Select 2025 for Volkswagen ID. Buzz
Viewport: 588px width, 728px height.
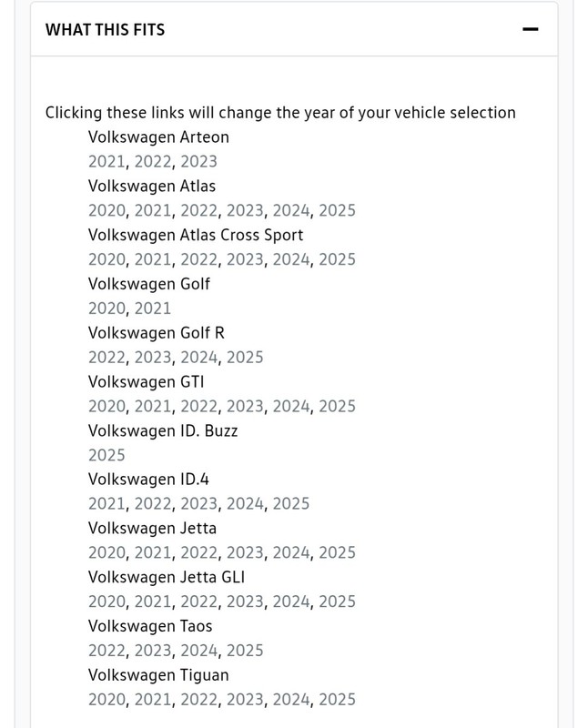(106, 455)
